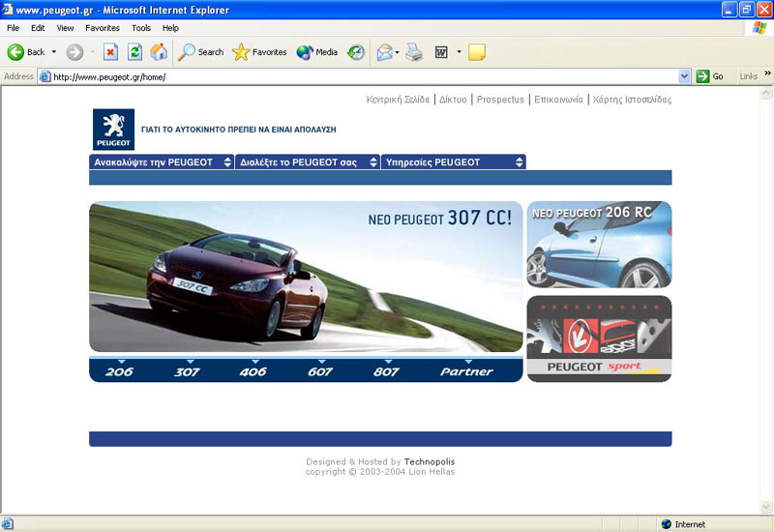The height and width of the screenshot is (532, 774).
Task: Click the green Go button
Action: [710, 76]
